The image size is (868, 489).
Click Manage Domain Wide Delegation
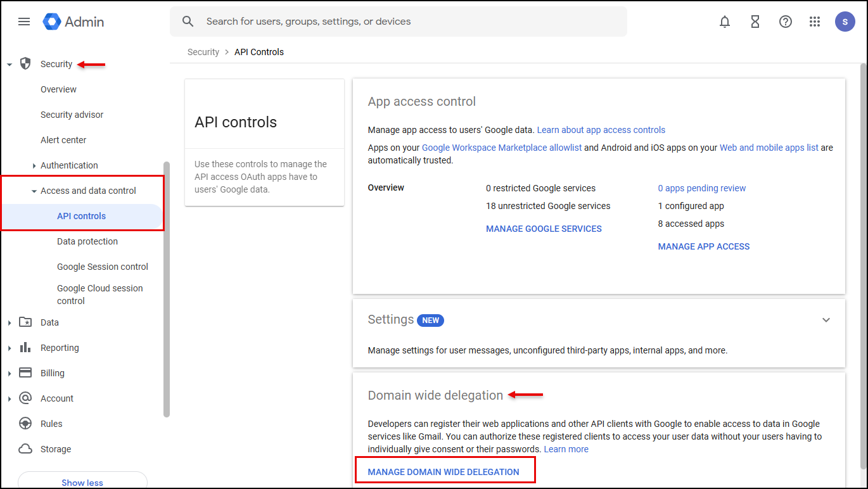(x=444, y=472)
